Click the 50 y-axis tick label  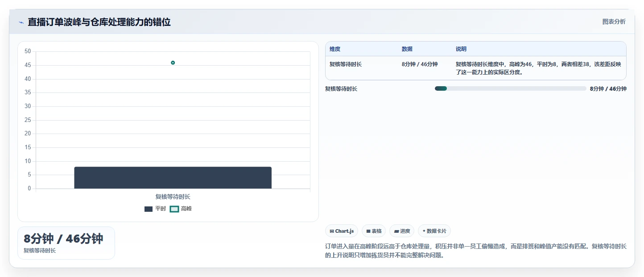pos(28,51)
